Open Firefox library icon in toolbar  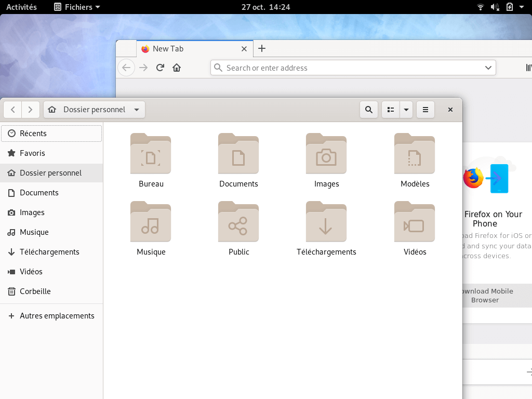[528, 68]
